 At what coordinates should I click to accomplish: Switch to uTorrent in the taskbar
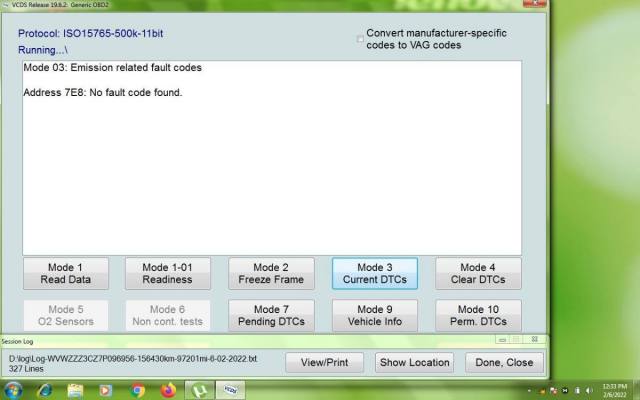200,390
